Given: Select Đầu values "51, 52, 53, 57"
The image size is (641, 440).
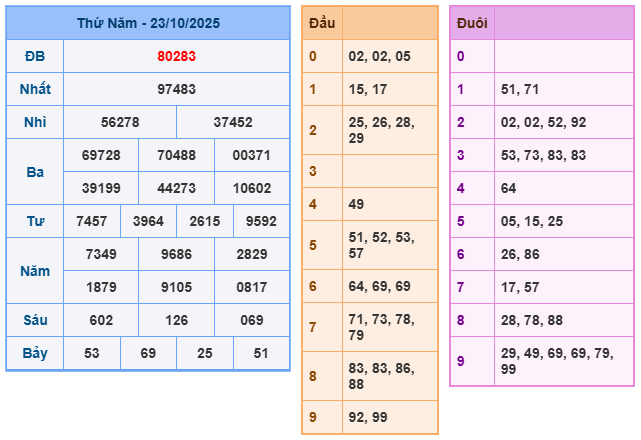Looking at the screenshot, I should 381,245.
